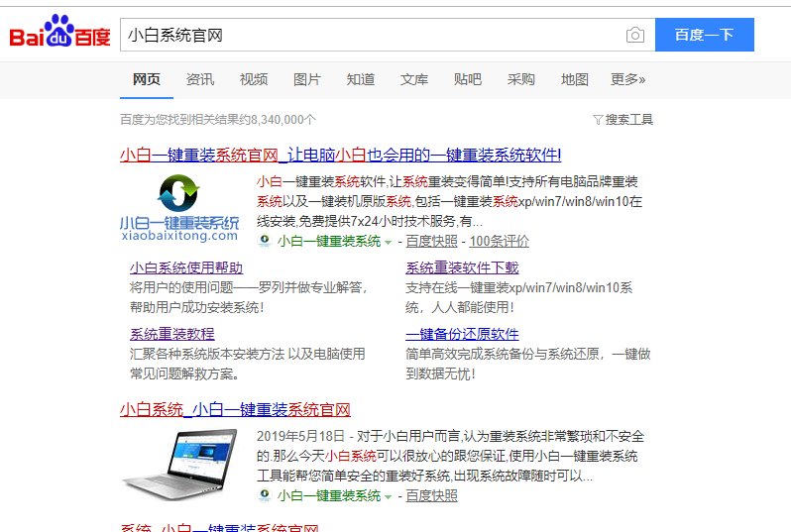Go to the 文库 tab
This screenshot has width=791, height=532.
413,79
